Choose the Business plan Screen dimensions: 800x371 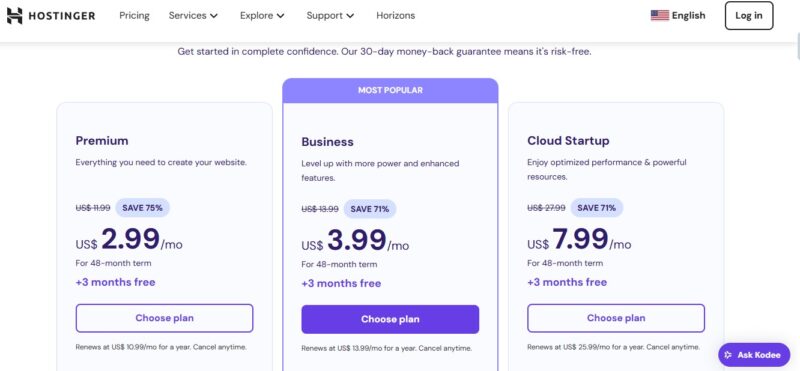tap(390, 319)
